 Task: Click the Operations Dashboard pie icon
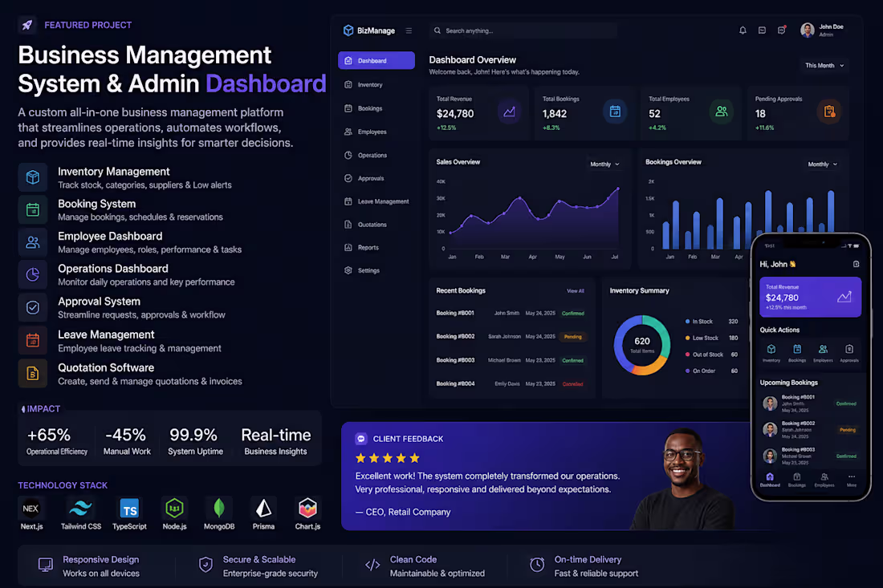[x=33, y=274]
